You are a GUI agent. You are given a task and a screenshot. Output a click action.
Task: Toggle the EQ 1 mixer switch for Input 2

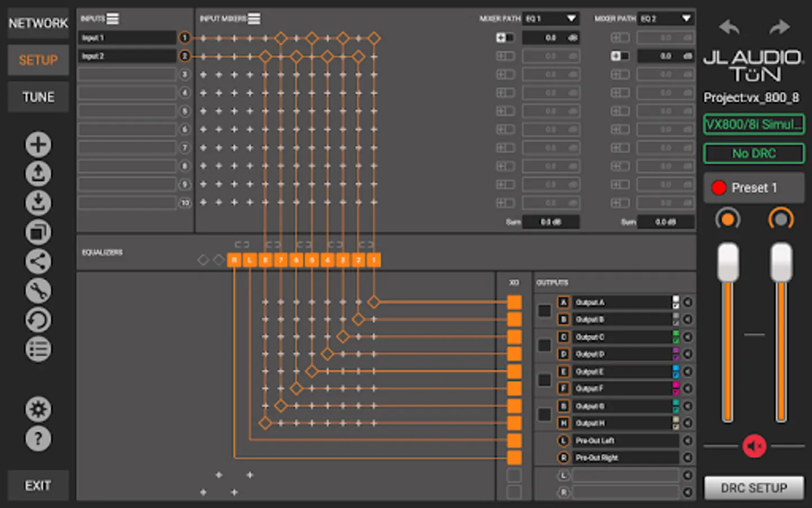pos(505,56)
